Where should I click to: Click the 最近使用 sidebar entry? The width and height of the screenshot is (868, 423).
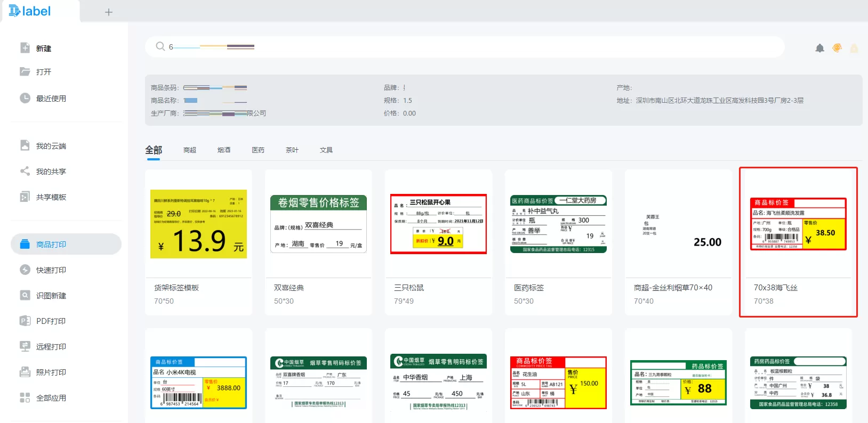point(66,98)
